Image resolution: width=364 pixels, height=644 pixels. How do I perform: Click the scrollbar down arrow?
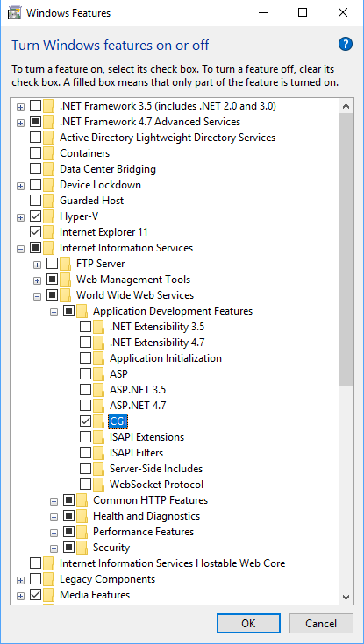[346, 596]
